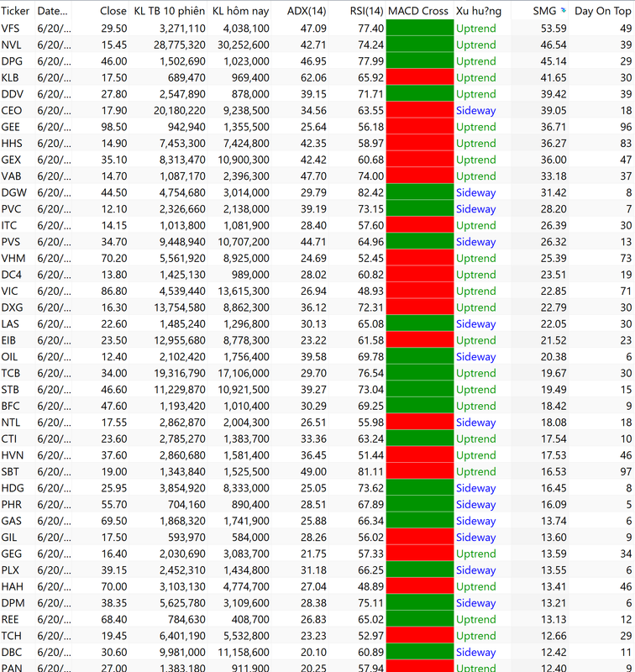Click the SMG column header

pos(544,11)
